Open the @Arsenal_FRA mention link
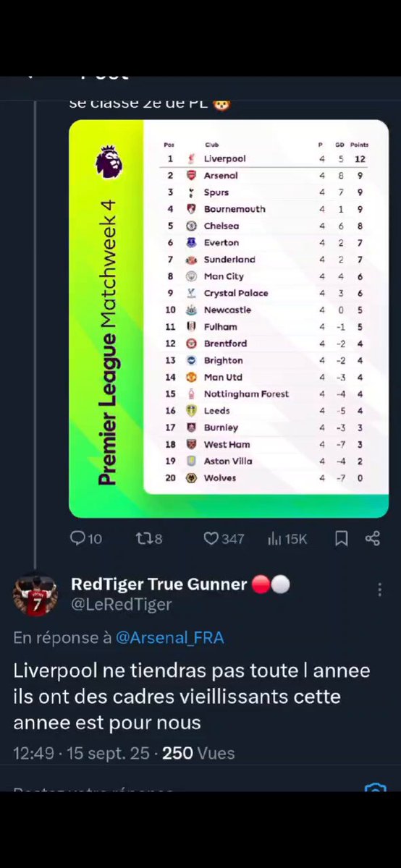 [169, 637]
